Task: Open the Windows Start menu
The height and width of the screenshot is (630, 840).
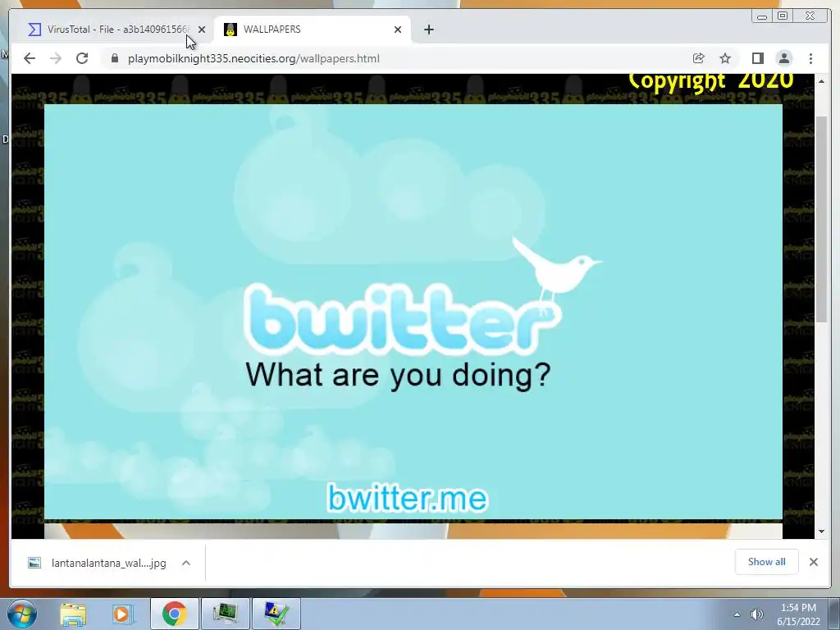Action: tap(22, 614)
